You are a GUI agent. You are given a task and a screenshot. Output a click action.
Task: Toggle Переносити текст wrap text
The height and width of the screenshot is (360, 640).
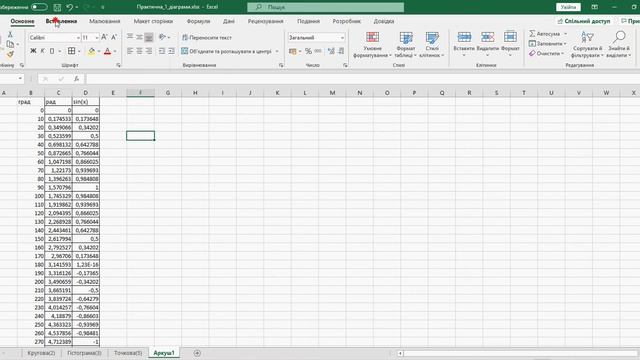tap(207, 37)
